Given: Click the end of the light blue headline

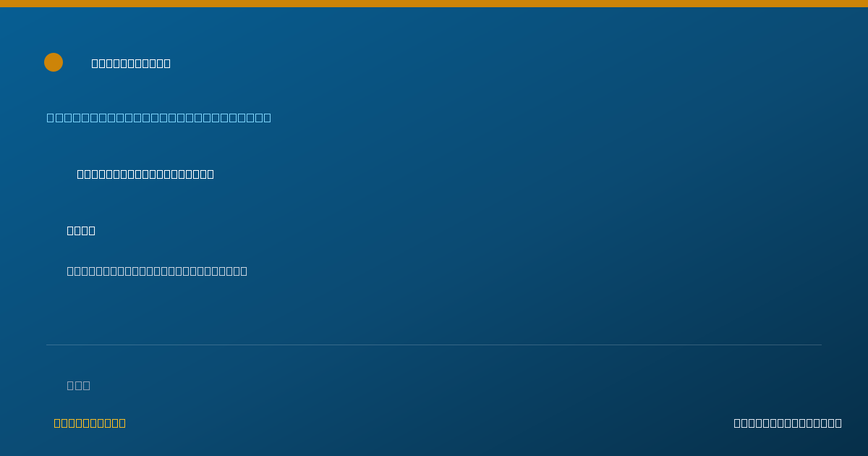Looking at the screenshot, I should (x=267, y=117).
